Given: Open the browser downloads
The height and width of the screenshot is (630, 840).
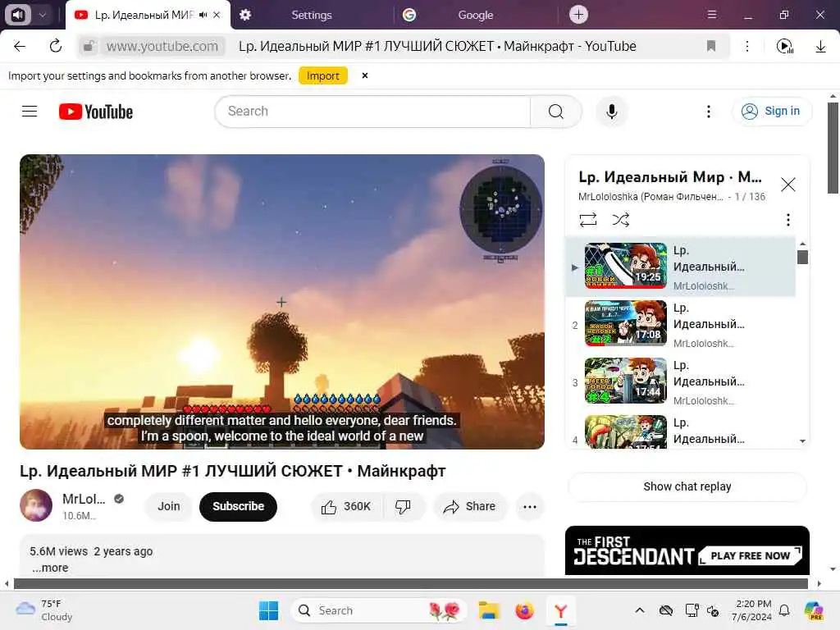Looking at the screenshot, I should click(x=820, y=46).
